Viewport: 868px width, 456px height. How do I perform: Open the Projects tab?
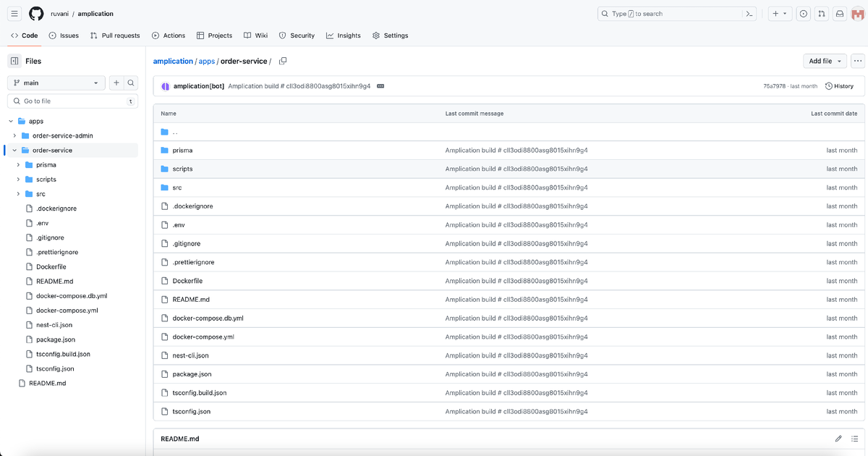(x=214, y=35)
